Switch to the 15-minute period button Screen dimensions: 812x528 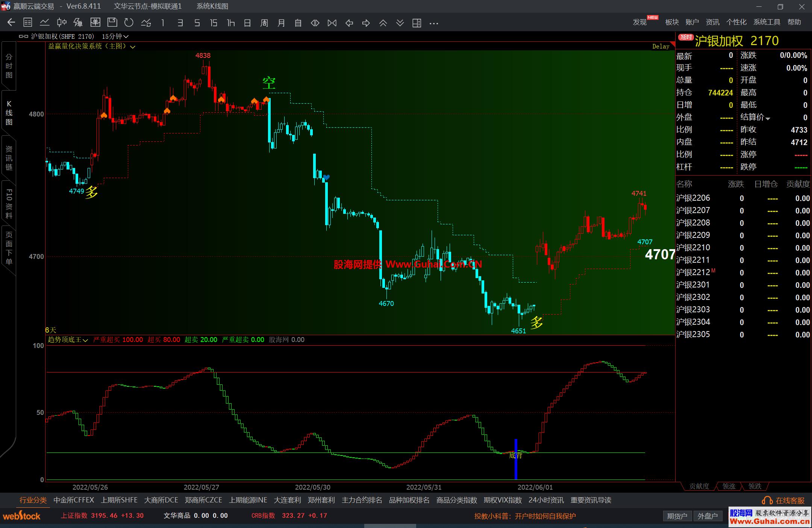coord(214,23)
